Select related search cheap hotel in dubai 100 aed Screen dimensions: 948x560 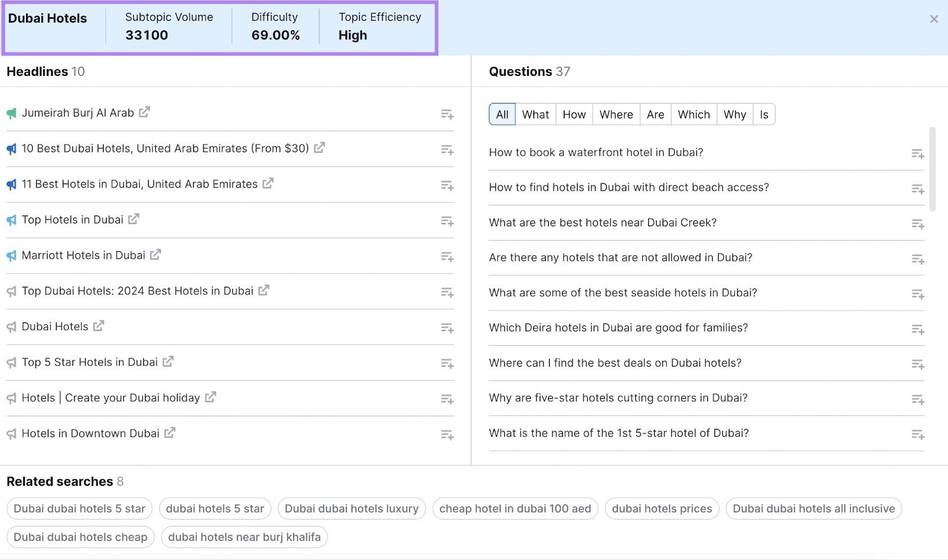pyautogui.click(x=514, y=508)
